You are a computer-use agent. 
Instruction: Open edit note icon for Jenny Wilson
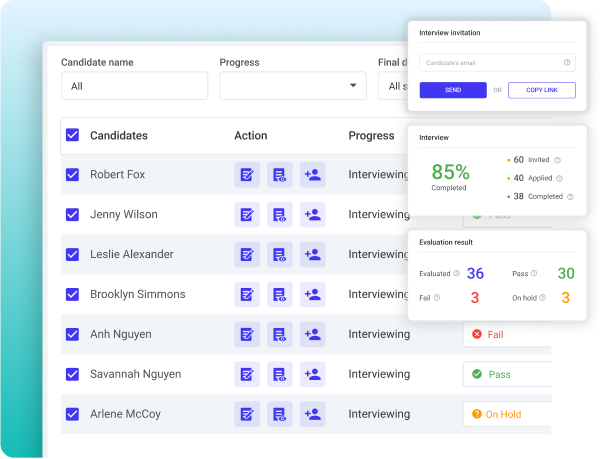pos(247,214)
